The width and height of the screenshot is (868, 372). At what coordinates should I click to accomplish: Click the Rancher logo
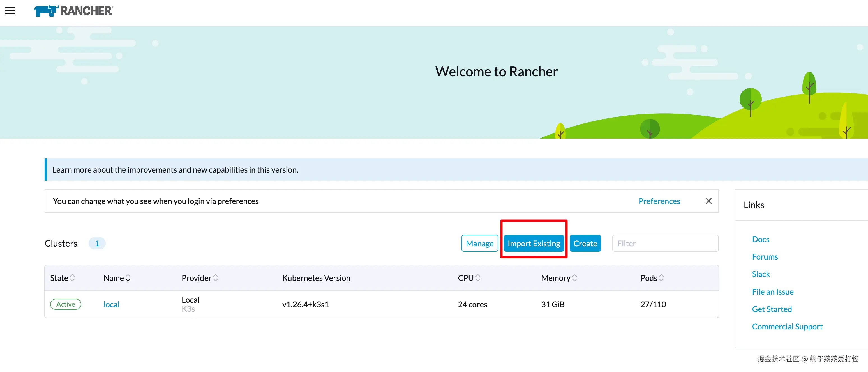(x=73, y=11)
